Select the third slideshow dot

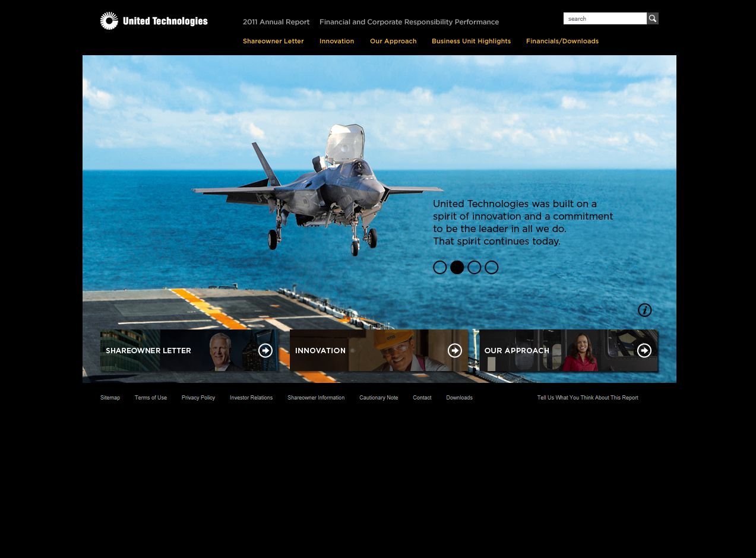point(474,268)
